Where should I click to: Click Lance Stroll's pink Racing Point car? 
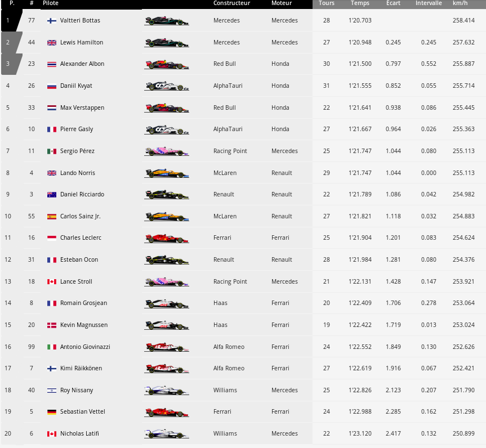coord(167,282)
